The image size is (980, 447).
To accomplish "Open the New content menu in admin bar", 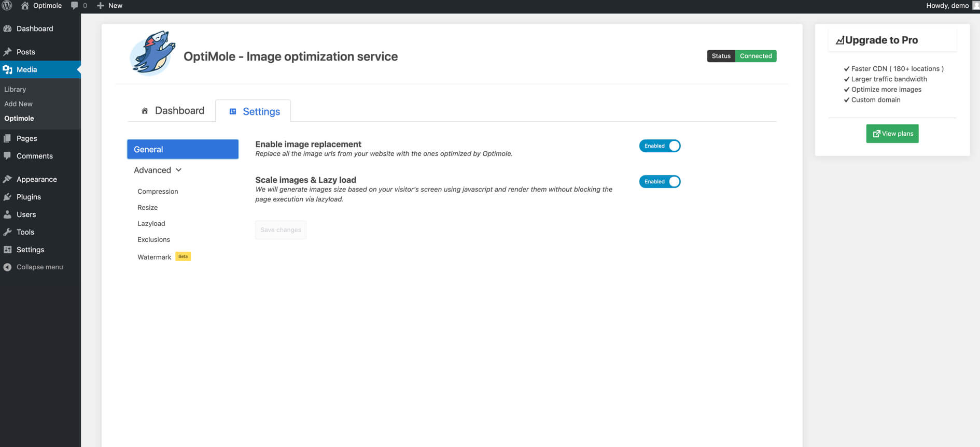I will point(109,6).
